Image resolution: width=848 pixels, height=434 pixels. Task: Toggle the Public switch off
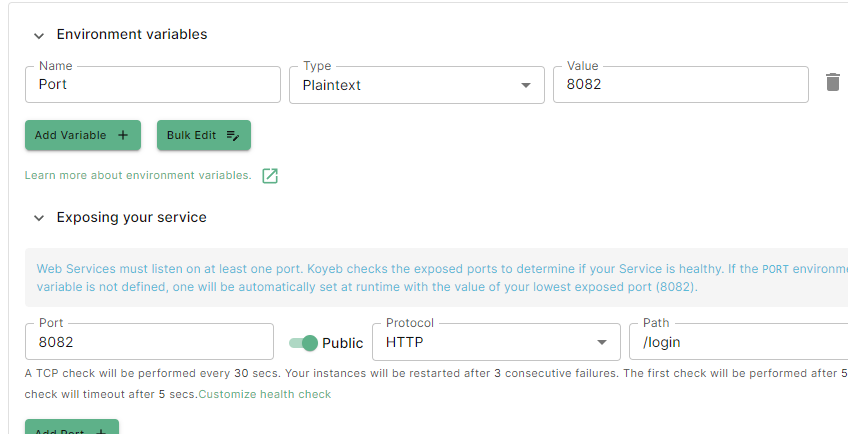(x=303, y=343)
